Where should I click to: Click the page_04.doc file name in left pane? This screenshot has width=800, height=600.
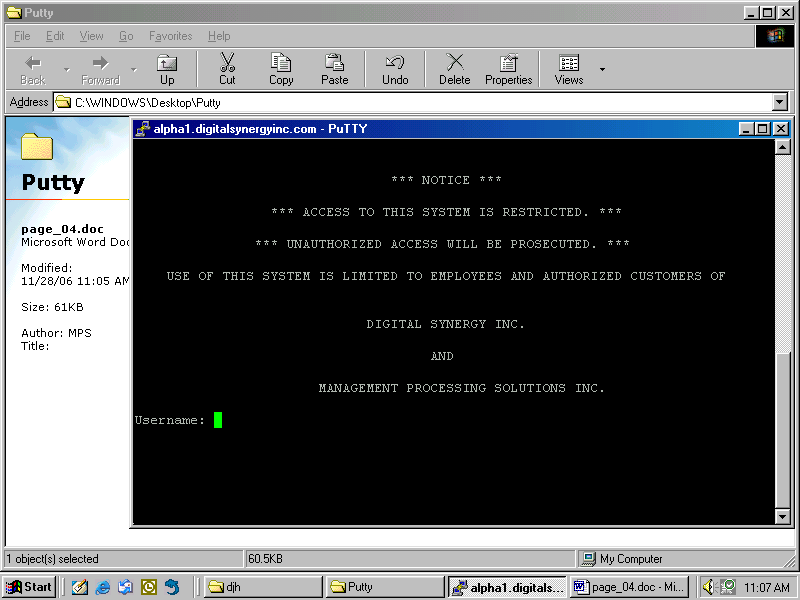[x=62, y=229]
